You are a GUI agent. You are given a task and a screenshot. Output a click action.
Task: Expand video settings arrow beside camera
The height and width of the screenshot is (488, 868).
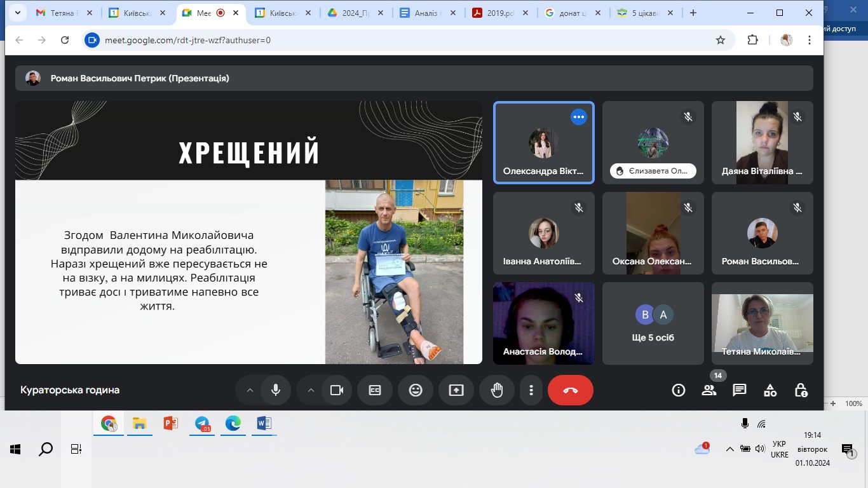tap(311, 390)
